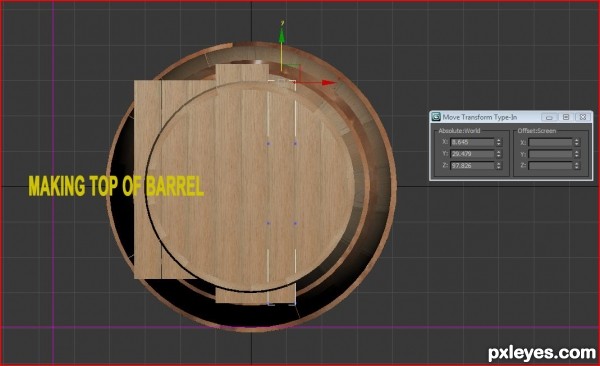Click the Absolute World Z spinner arrows
Screen dimensions: 600x366
499,166
